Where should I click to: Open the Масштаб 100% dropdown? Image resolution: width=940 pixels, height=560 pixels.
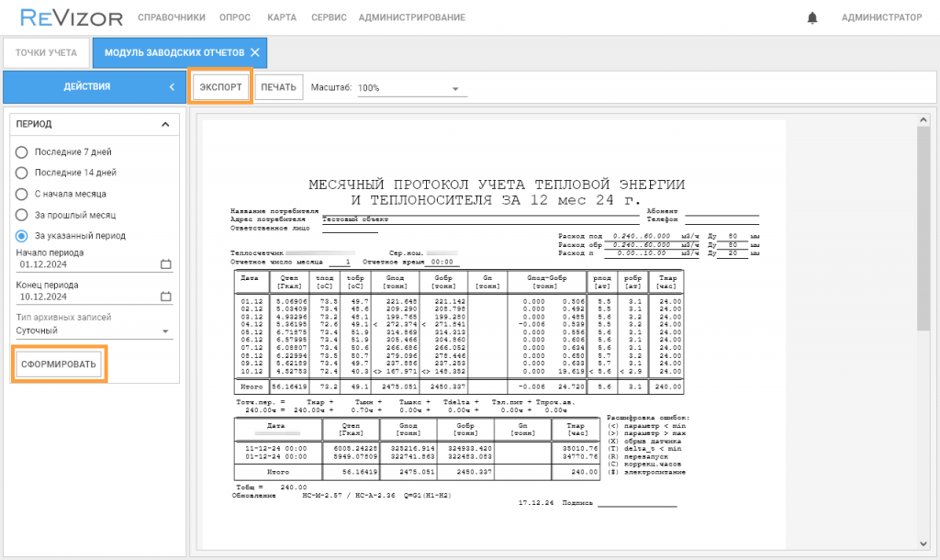[412, 88]
